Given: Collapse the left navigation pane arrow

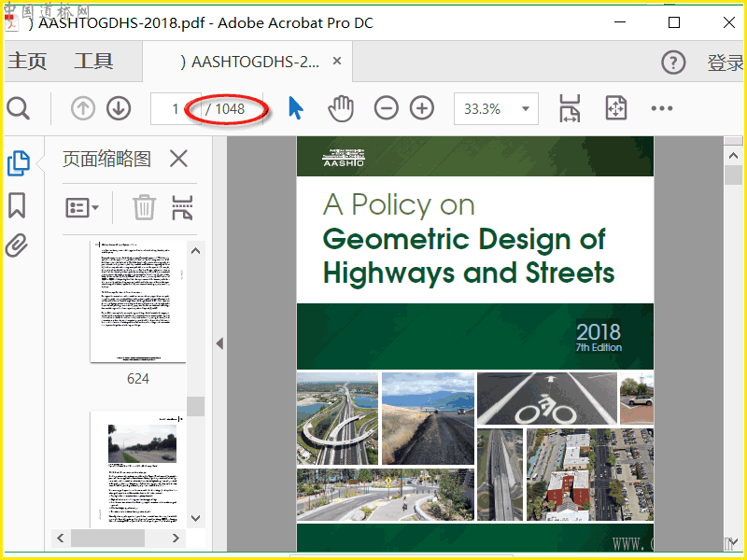Looking at the screenshot, I should [x=219, y=343].
